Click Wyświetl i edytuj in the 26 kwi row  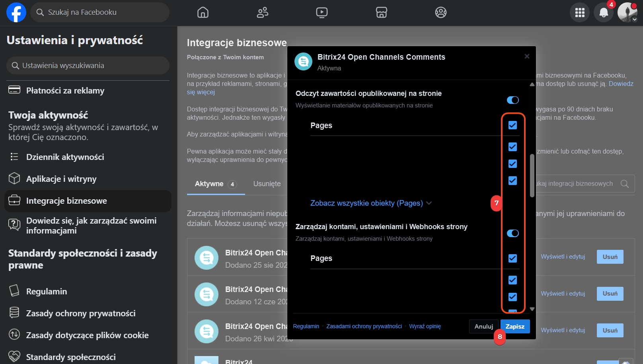[563, 330]
